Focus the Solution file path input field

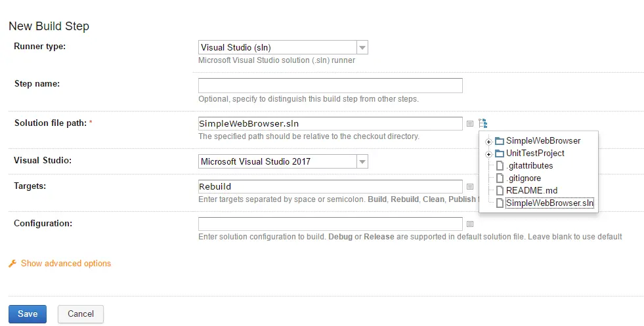(x=330, y=123)
